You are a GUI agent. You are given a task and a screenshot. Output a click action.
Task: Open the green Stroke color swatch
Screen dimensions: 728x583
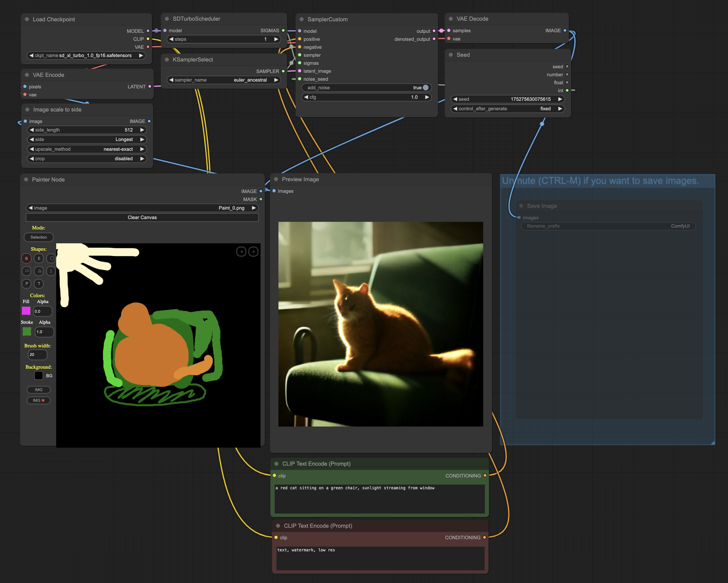pyautogui.click(x=27, y=331)
